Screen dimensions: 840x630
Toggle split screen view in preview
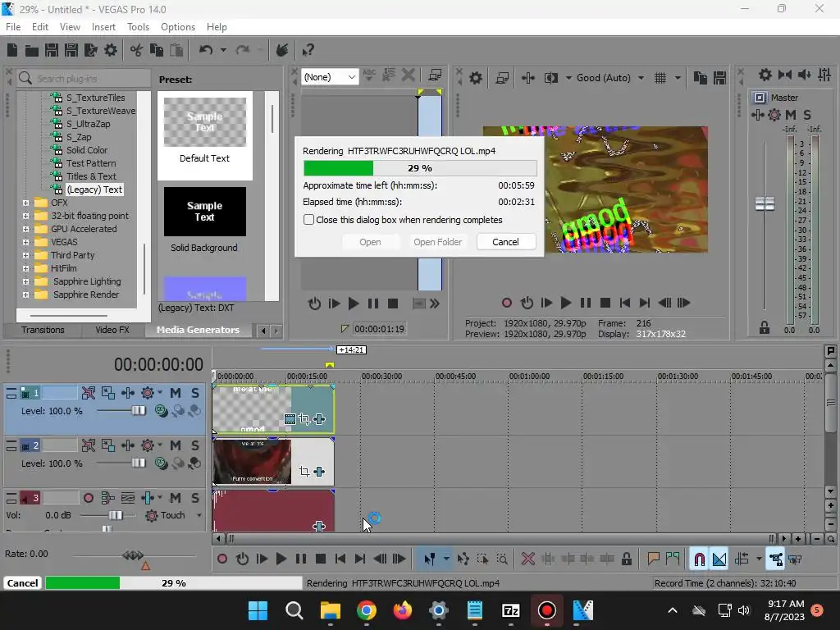(x=550, y=78)
